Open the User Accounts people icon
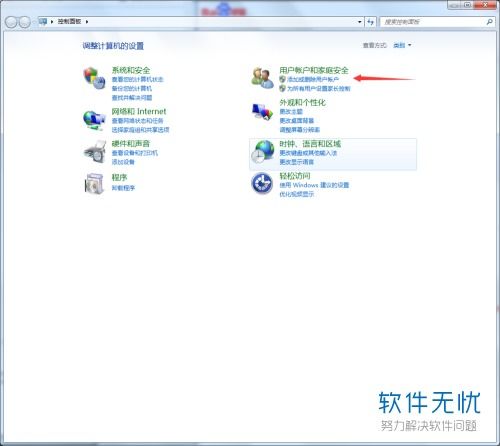The width and height of the screenshot is (500, 446). [262, 78]
